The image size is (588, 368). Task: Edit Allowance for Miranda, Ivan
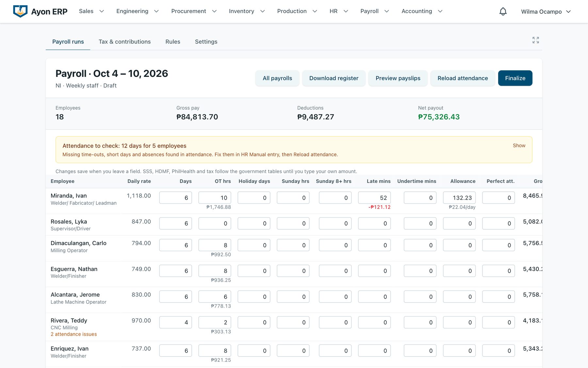[x=459, y=198]
